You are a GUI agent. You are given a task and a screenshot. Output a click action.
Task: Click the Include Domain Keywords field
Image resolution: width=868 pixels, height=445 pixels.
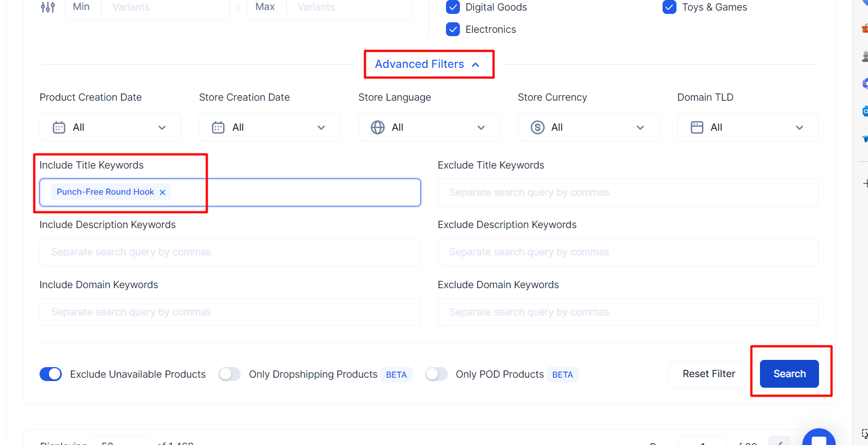point(230,312)
